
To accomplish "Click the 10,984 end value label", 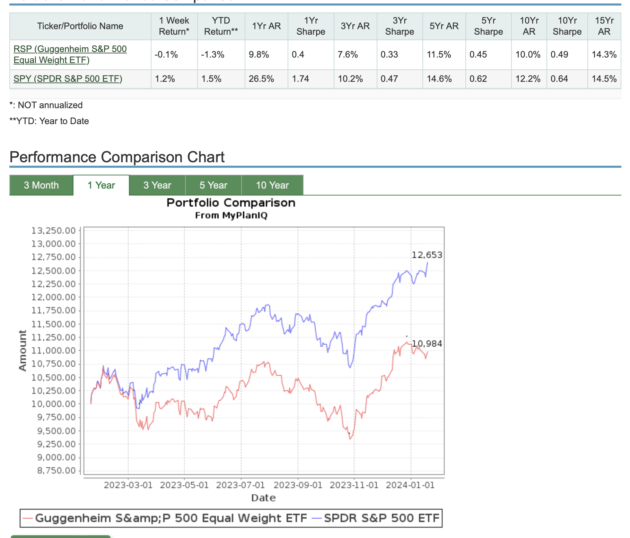I will 427,344.
